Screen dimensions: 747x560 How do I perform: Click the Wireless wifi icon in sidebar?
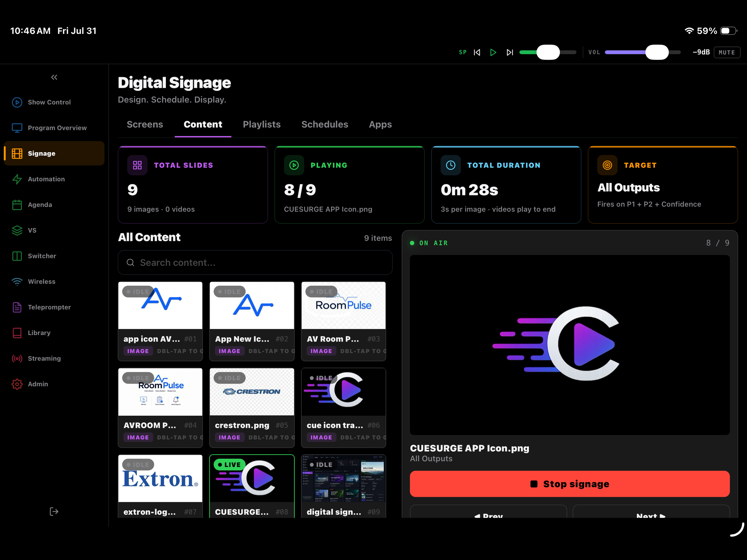(x=17, y=282)
